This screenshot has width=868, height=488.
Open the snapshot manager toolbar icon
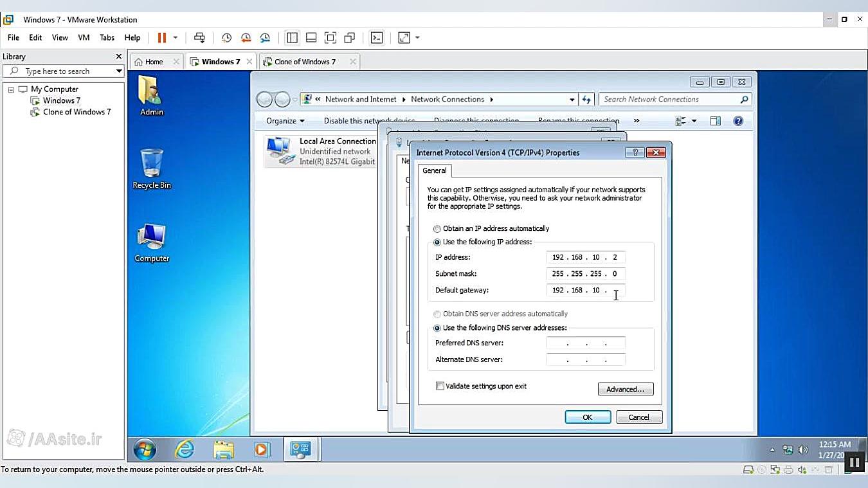click(265, 38)
